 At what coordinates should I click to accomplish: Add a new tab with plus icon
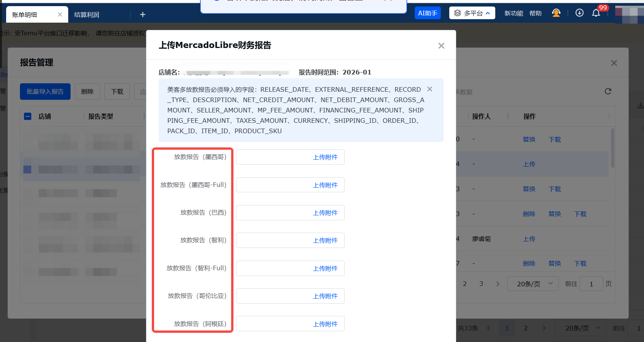pos(143,15)
